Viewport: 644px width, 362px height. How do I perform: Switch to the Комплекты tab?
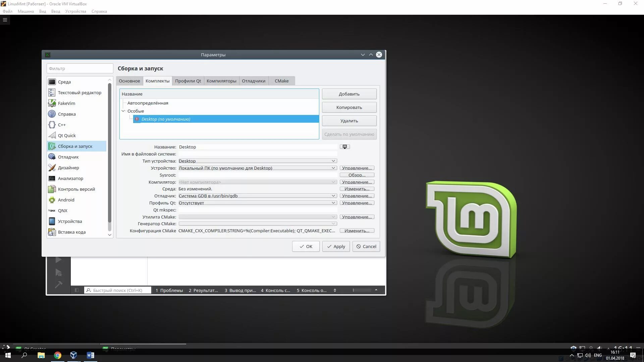tap(157, 81)
